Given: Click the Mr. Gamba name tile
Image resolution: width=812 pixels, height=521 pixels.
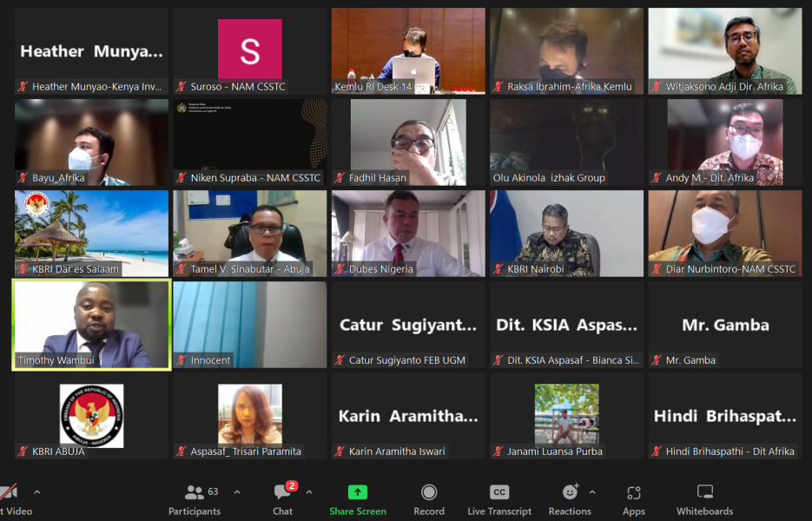Looking at the screenshot, I should [x=724, y=325].
